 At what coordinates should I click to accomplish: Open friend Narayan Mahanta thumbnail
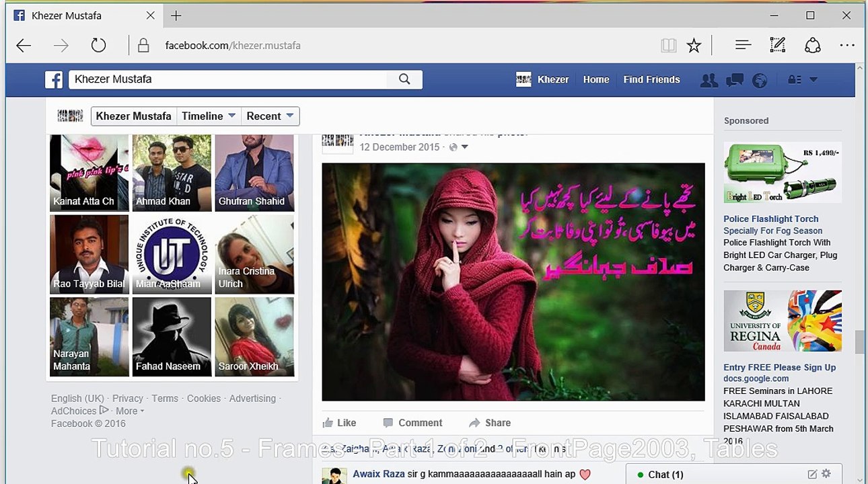[x=89, y=337]
